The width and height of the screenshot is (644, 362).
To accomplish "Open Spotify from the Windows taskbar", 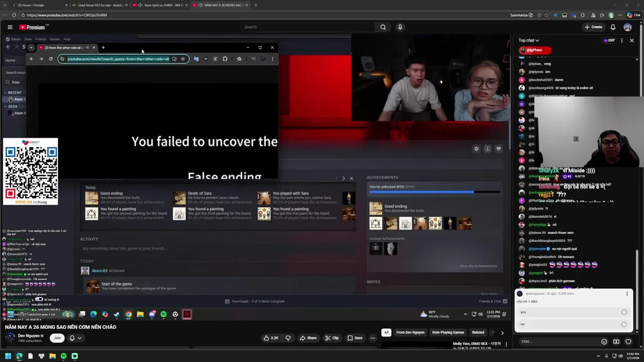I will pyautogui.click(x=63, y=356).
